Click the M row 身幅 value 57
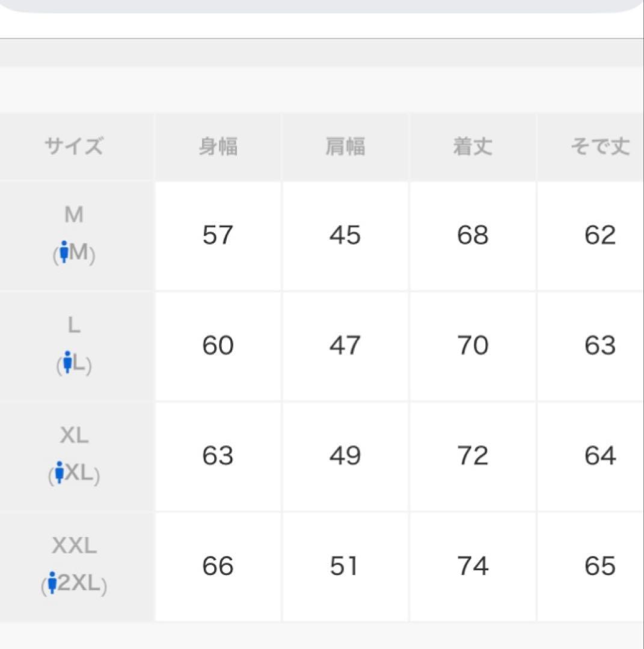 pos(218,235)
